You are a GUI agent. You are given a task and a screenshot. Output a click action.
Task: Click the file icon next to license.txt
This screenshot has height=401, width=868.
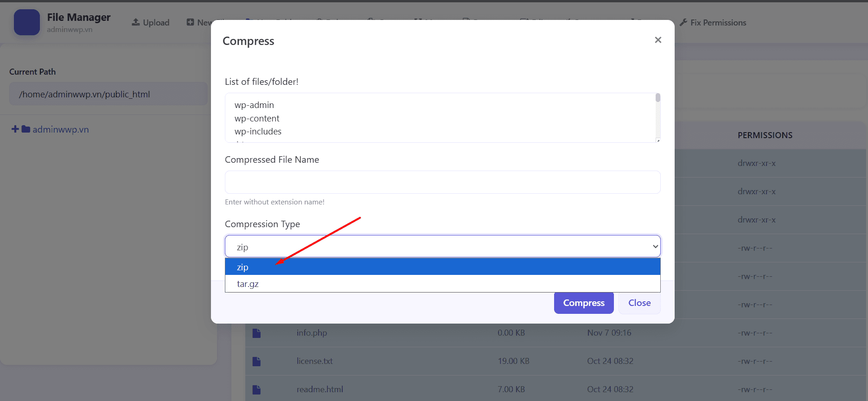[x=256, y=361]
